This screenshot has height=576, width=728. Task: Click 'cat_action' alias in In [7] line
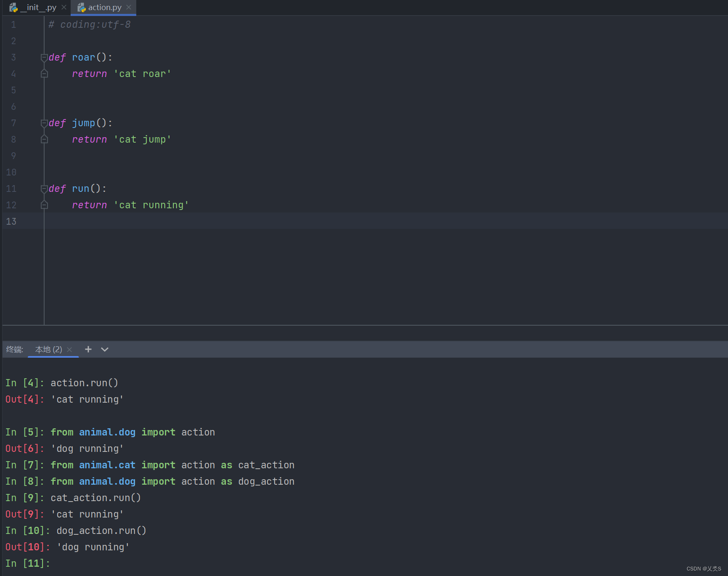tap(266, 465)
